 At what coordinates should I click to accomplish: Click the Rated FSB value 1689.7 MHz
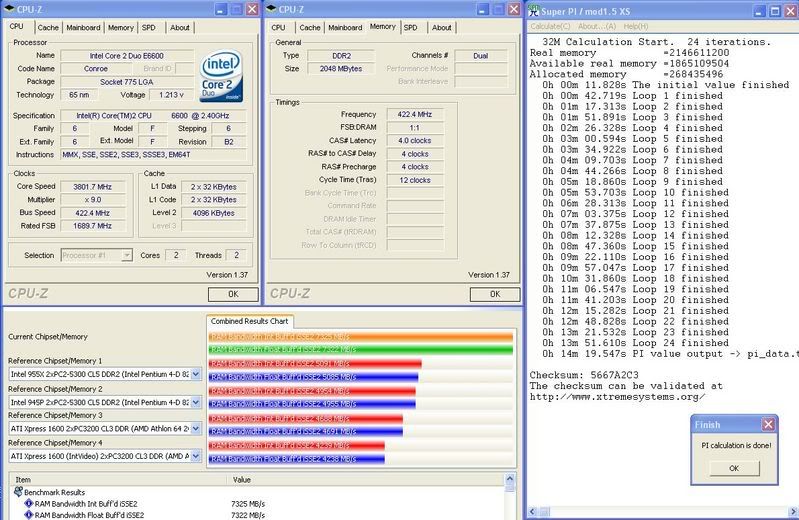point(92,225)
